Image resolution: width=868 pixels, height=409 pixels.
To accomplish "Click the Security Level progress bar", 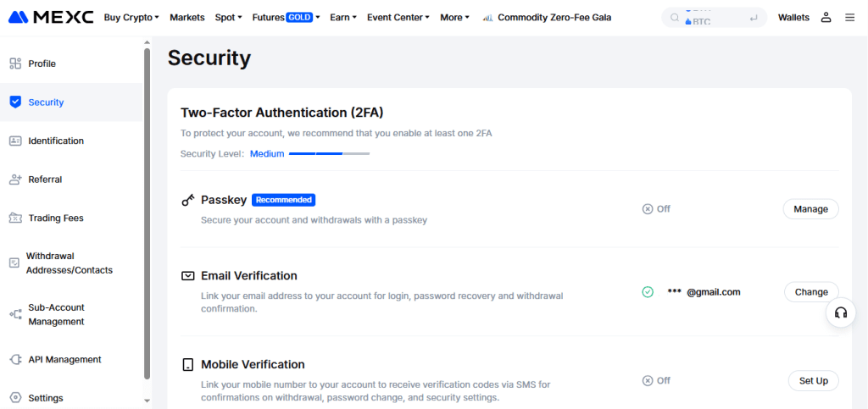I will pyautogui.click(x=330, y=153).
